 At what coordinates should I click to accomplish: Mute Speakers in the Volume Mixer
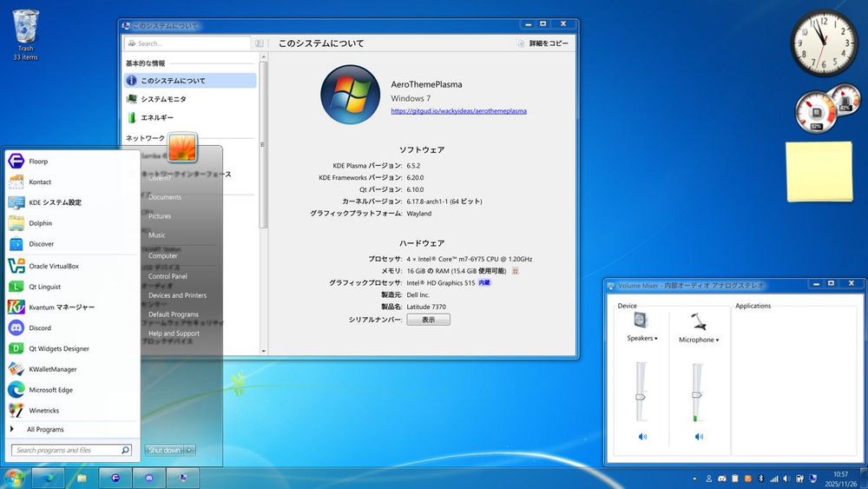click(x=642, y=436)
